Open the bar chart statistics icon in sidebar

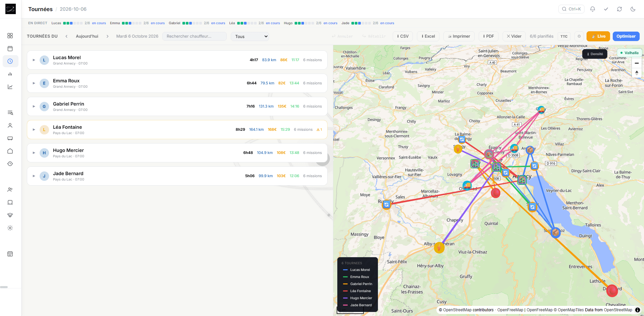(x=10, y=74)
